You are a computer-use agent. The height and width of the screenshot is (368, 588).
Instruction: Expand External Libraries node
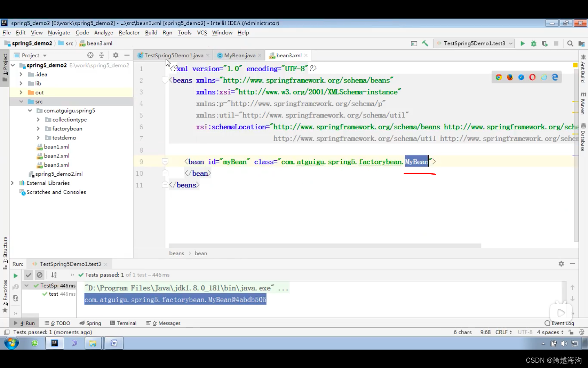pyautogui.click(x=12, y=183)
